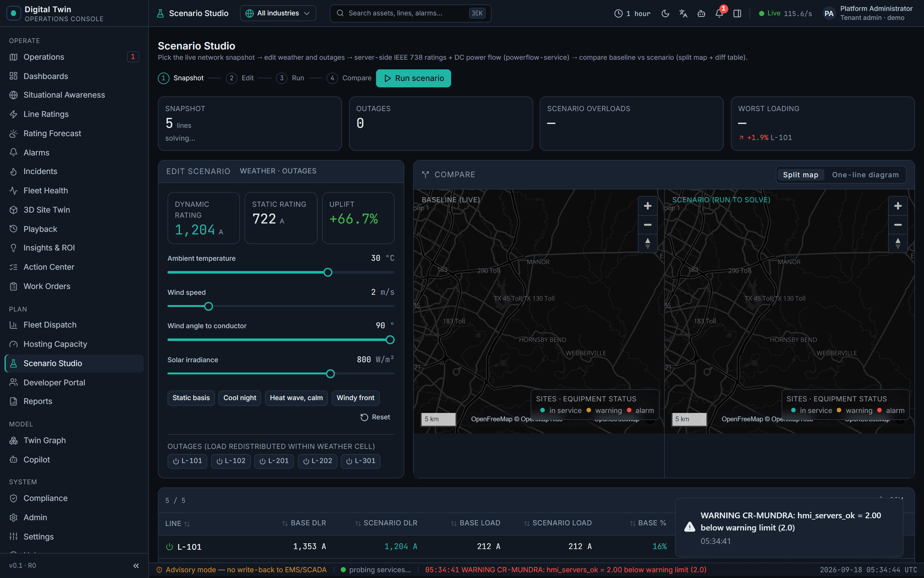This screenshot has height=578, width=924.
Task: Reset the scenario weather settings
Action: pyautogui.click(x=375, y=417)
